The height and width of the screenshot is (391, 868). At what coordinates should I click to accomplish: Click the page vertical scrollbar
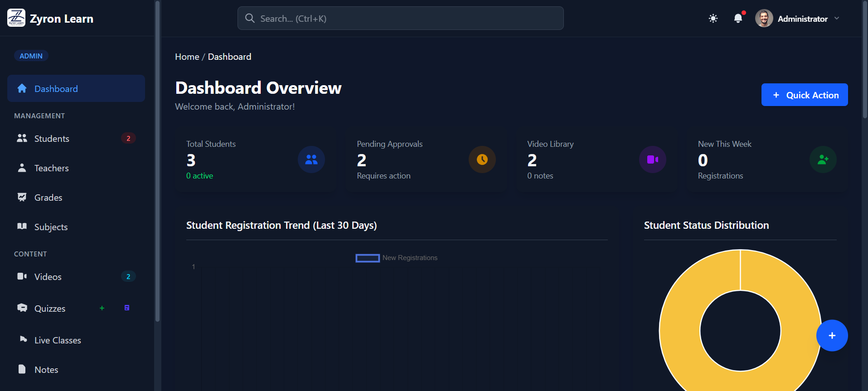[865, 59]
